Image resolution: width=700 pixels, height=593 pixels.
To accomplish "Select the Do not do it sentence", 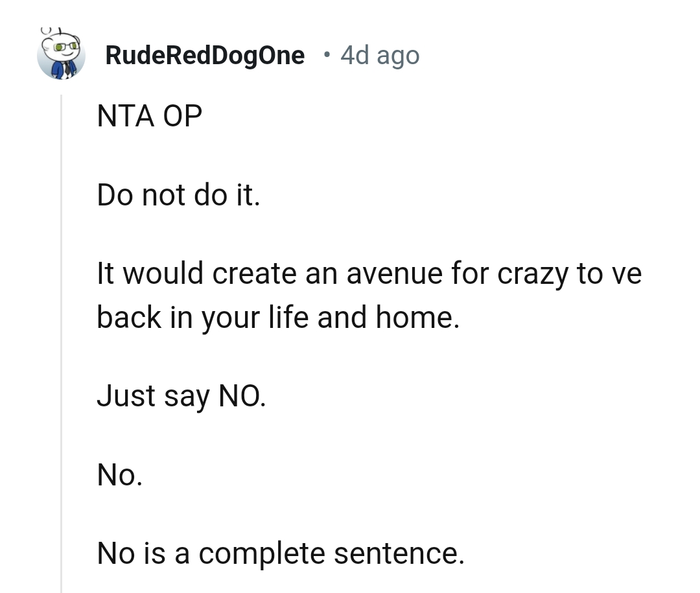I will [179, 194].
